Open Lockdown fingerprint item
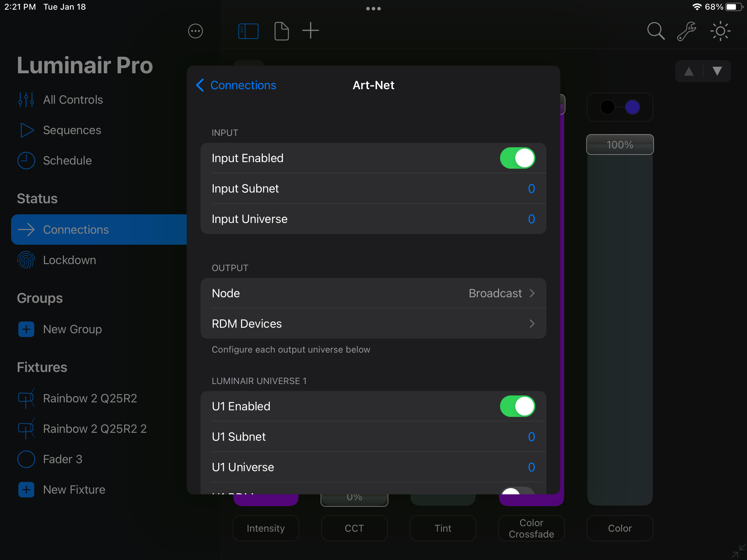This screenshot has width=747, height=560. 69,260
